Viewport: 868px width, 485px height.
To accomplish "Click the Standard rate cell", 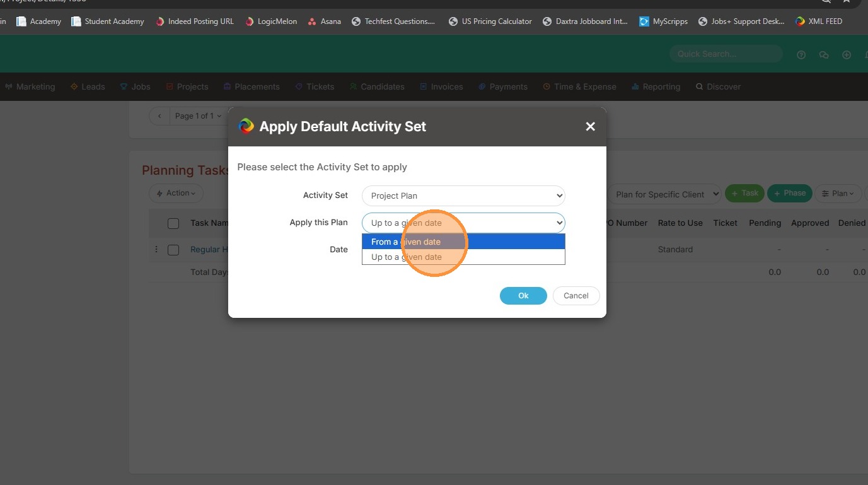I will pos(675,250).
